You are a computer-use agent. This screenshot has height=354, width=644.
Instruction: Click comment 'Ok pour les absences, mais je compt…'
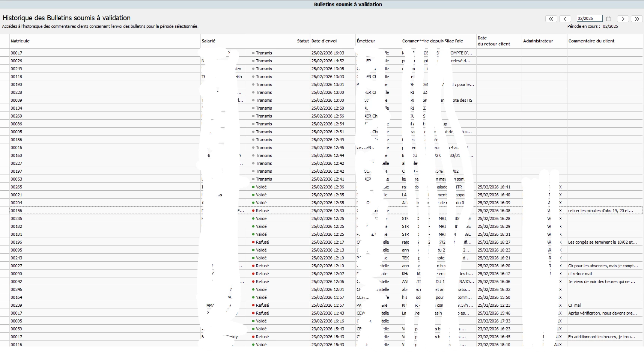pyautogui.click(x=603, y=266)
